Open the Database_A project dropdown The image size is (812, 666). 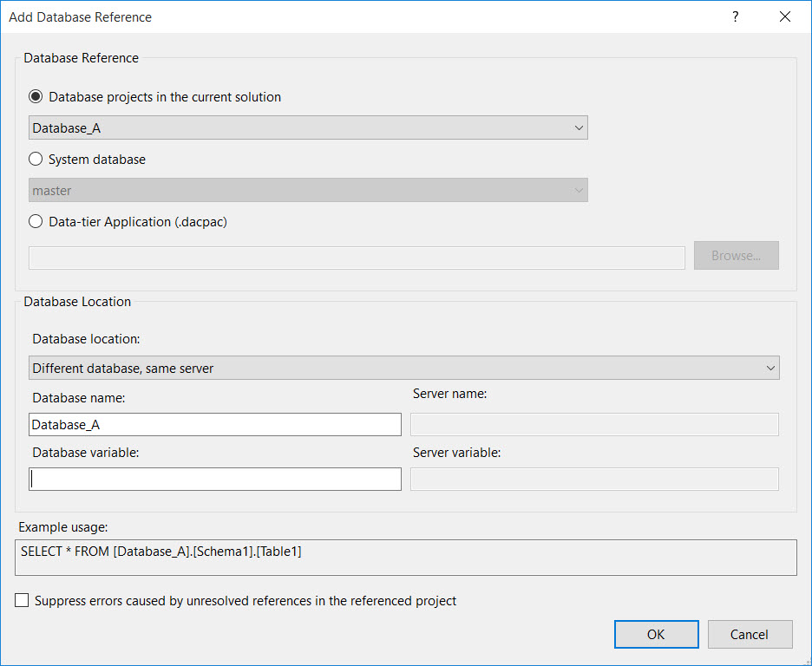(x=308, y=128)
